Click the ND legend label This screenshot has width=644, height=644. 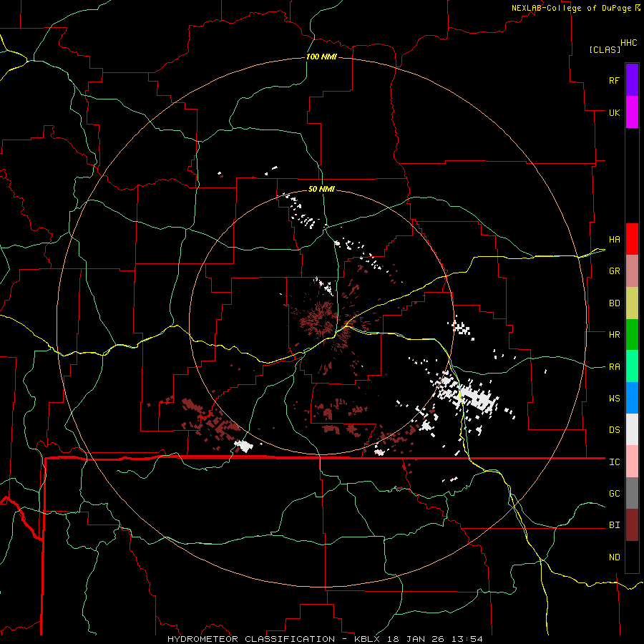(x=614, y=557)
